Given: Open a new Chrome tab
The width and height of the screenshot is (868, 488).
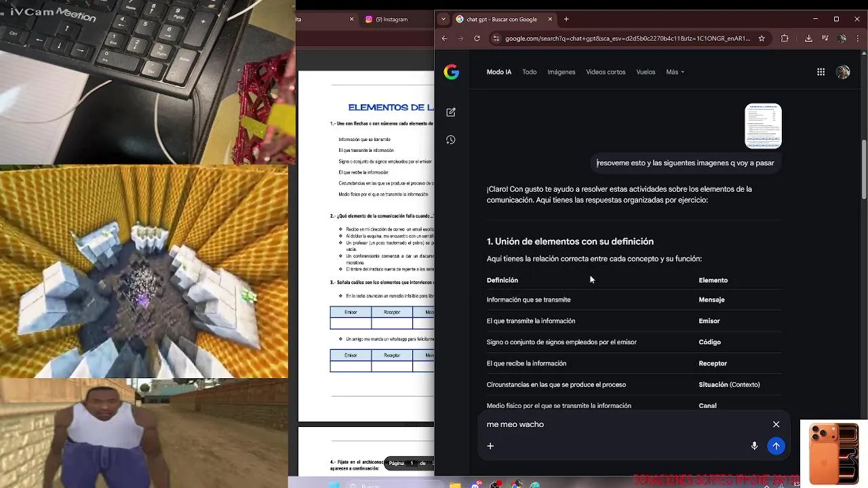Looking at the screenshot, I should pos(566,19).
